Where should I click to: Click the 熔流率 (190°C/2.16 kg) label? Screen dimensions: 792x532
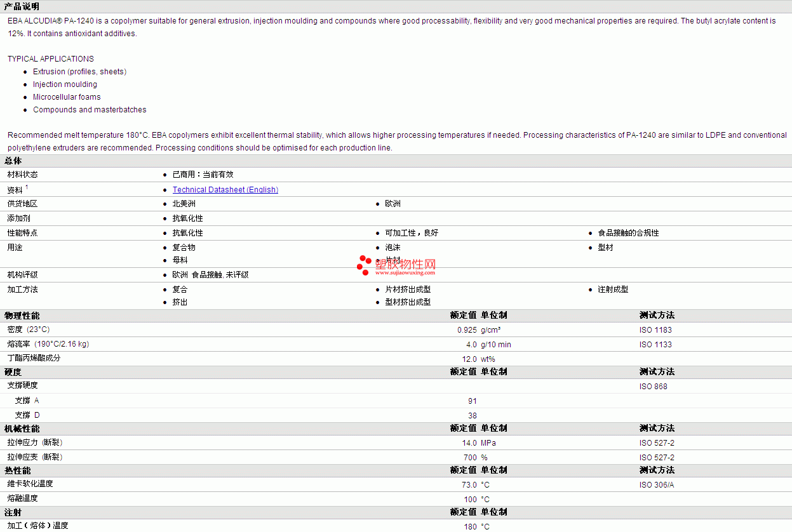click(48, 344)
